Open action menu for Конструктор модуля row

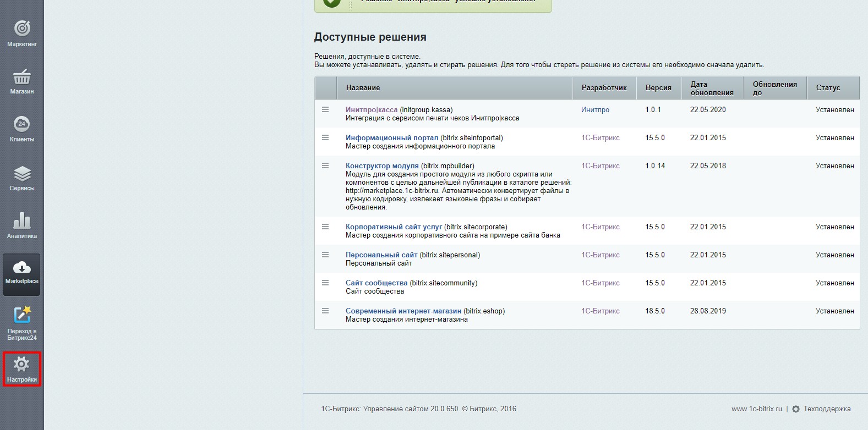(x=325, y=166)
